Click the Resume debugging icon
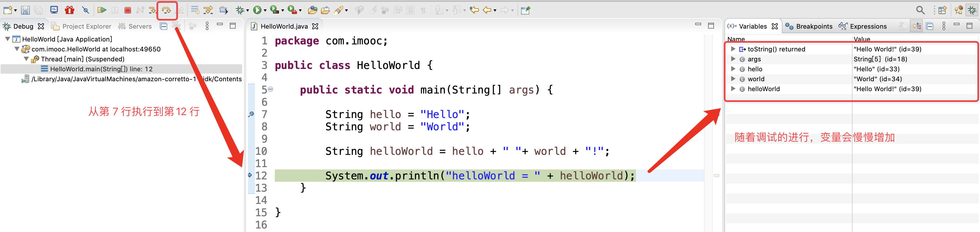Viewport: 980px width, 232px height. tap(101, 10)
